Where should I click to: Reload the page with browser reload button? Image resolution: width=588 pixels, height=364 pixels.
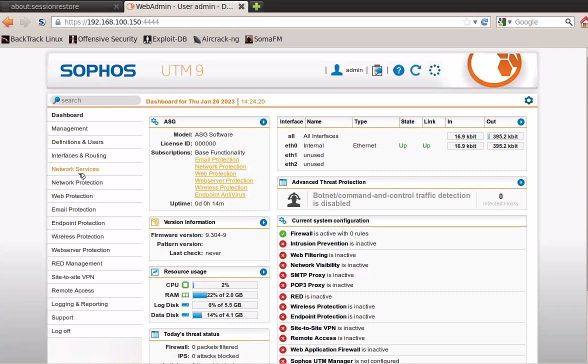click(x=484, y=22)
